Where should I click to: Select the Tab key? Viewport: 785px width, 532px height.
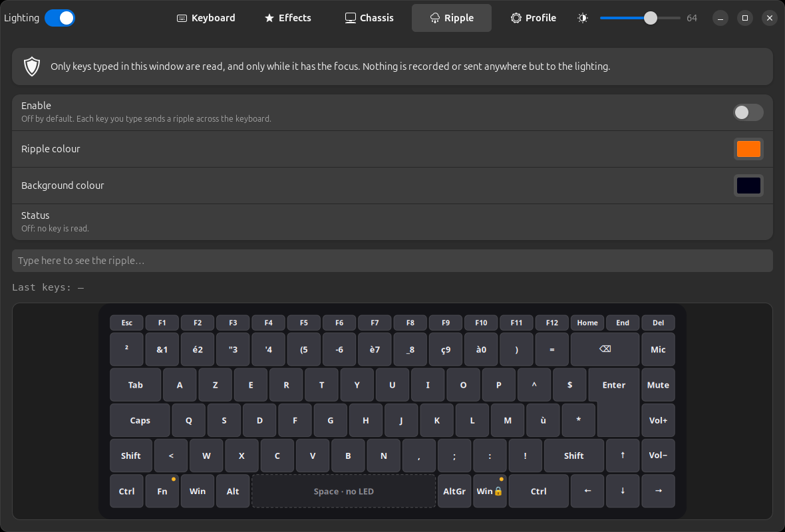point(135,385)
